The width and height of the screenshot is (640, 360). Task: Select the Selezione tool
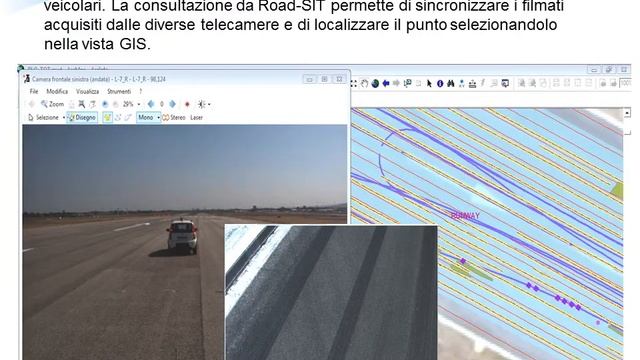[43, 118]
